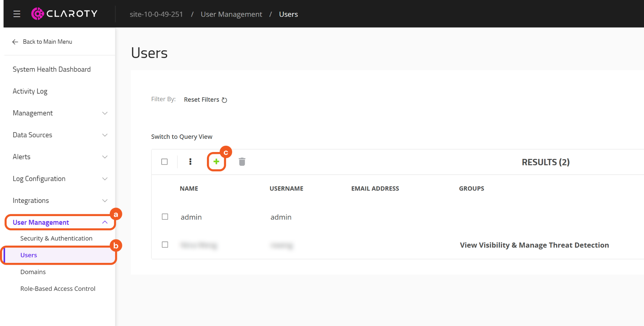Check the admin user row checkbox
The height and width of the screenshot is (326, 644).
click(165, 217)
